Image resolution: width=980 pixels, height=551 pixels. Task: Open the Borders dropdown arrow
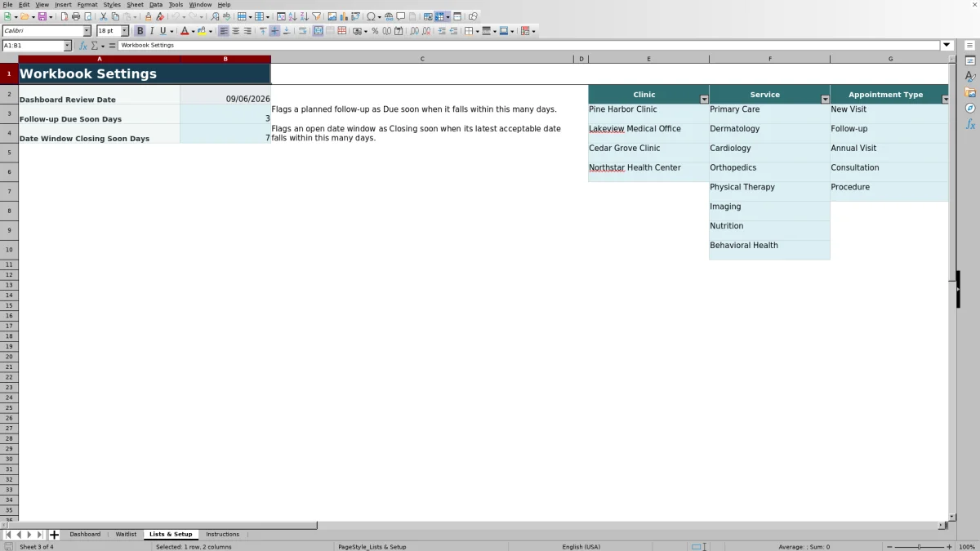coord(476,31)
